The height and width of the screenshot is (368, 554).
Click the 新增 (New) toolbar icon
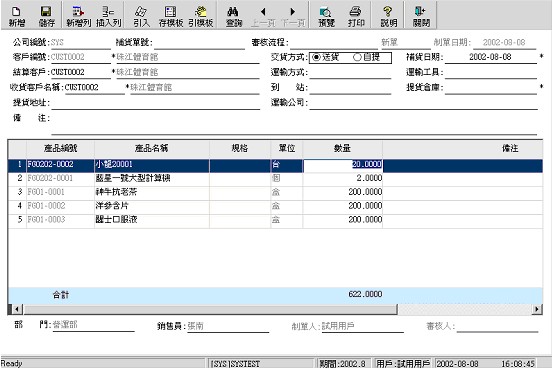pyautogui.click(x=16, y=16)
